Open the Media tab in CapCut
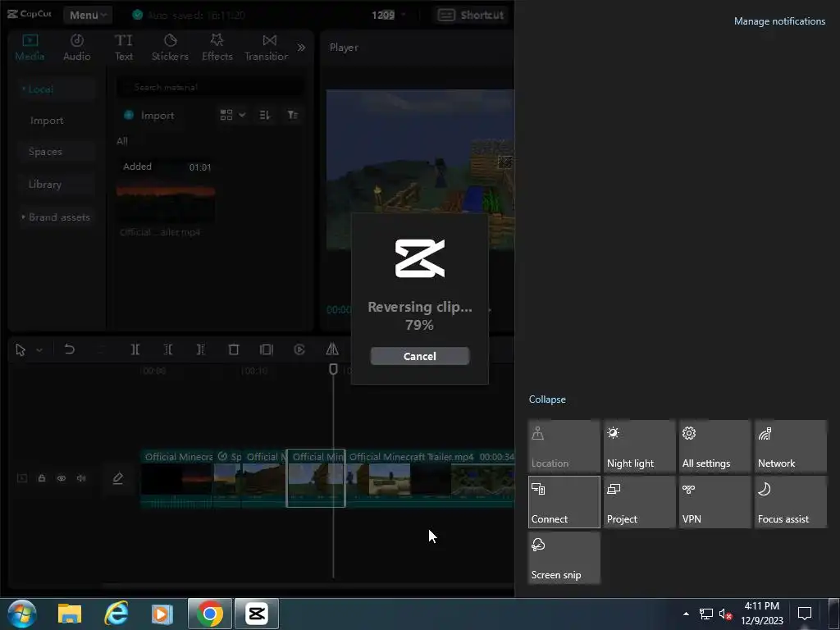 [30, 48]
